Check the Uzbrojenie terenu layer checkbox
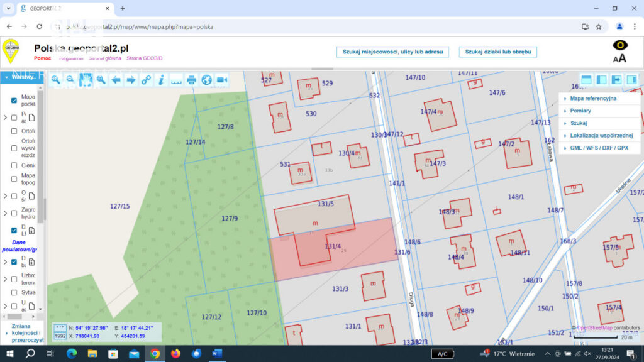 14,278
